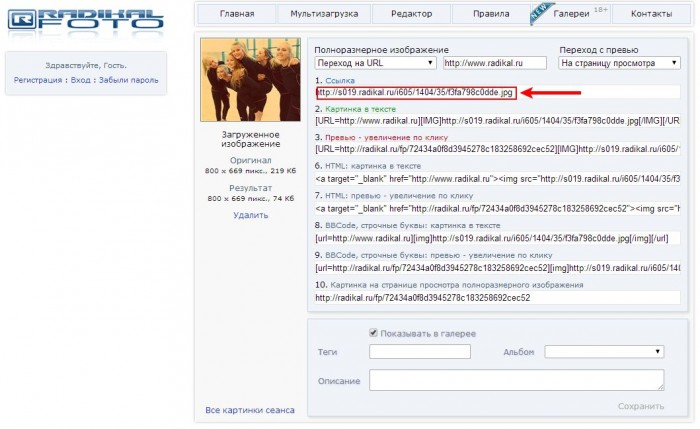Switch to the Редактор tab
The height and width of the screenshot is (429, 700).
(411, 14)
